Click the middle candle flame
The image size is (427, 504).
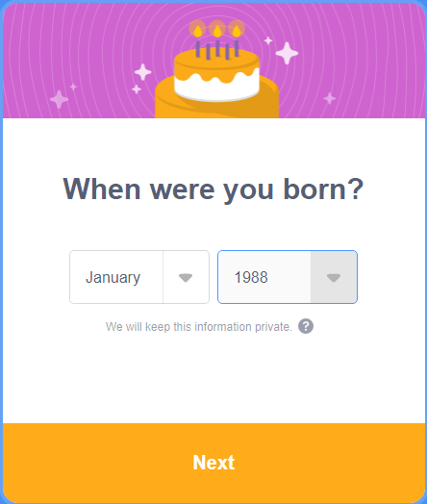point(217,31)
